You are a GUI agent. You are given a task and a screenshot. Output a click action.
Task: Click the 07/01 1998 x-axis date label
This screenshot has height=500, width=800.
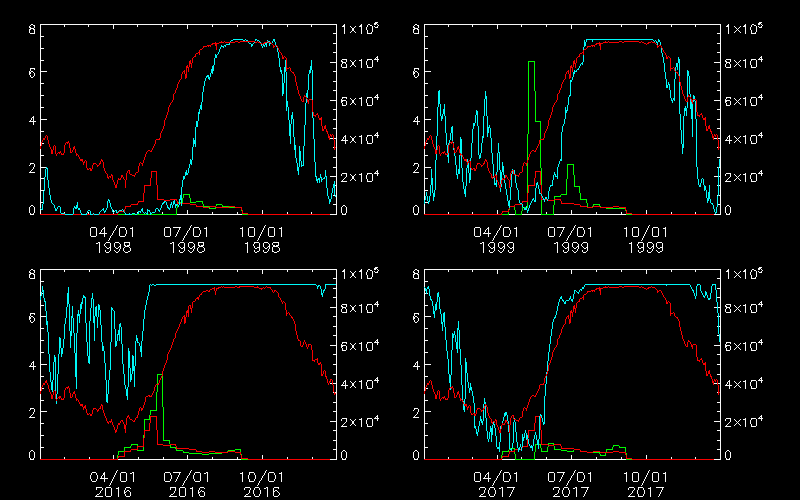[187, 238]
